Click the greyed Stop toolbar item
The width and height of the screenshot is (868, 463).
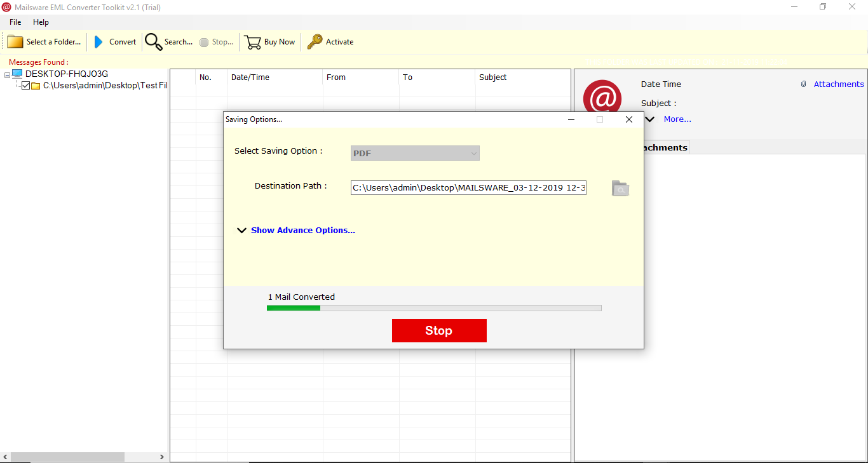point(216,42)
